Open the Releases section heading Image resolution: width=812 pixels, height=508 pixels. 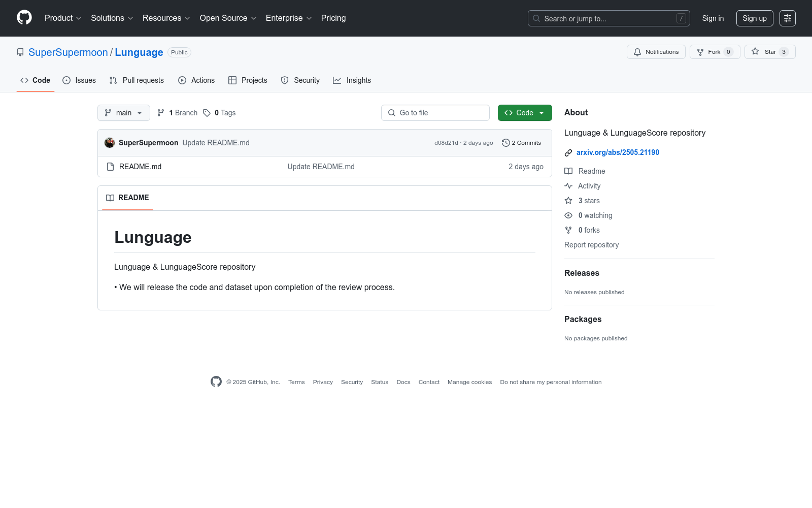click(x=582, y=273)
